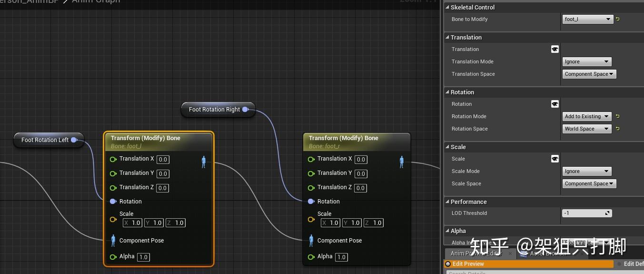This screenshot has width=644, height=274.
Task: Click LOD Threshold value field
Action: (x=587, y=213)
